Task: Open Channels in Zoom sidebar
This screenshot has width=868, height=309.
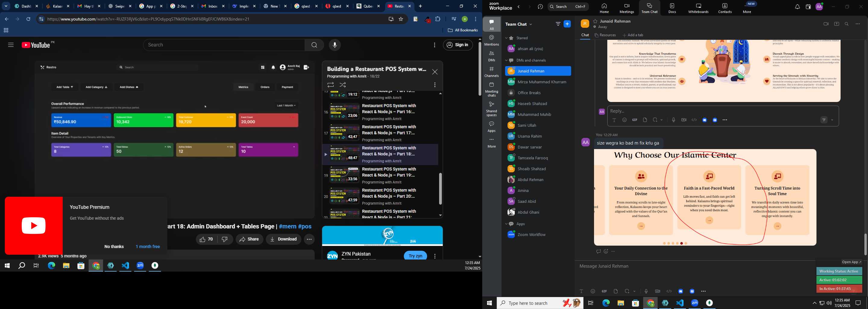Action: [x=492, y=72]
